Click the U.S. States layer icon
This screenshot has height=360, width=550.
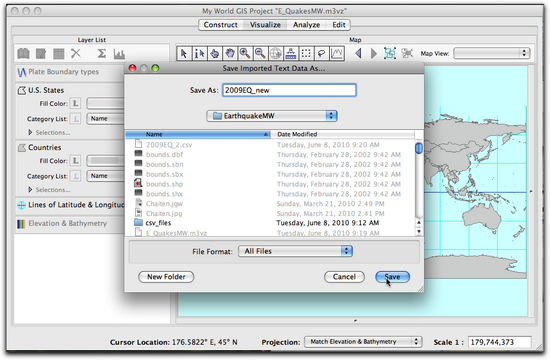tap(22, 91)
